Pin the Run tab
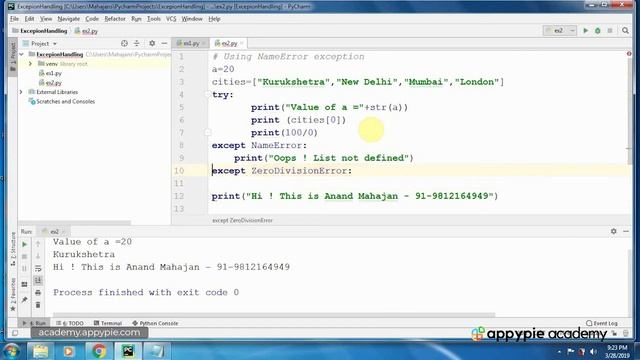 tap(24, 300)
